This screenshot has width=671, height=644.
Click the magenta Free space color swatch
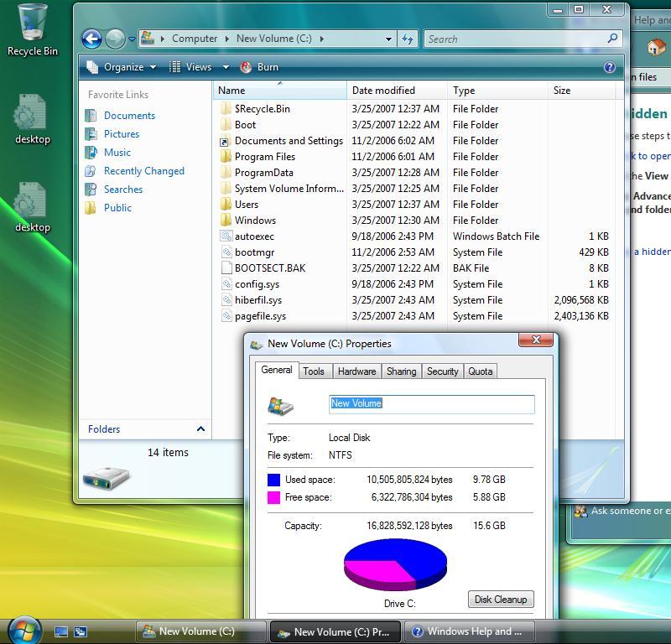click(274, 497)
